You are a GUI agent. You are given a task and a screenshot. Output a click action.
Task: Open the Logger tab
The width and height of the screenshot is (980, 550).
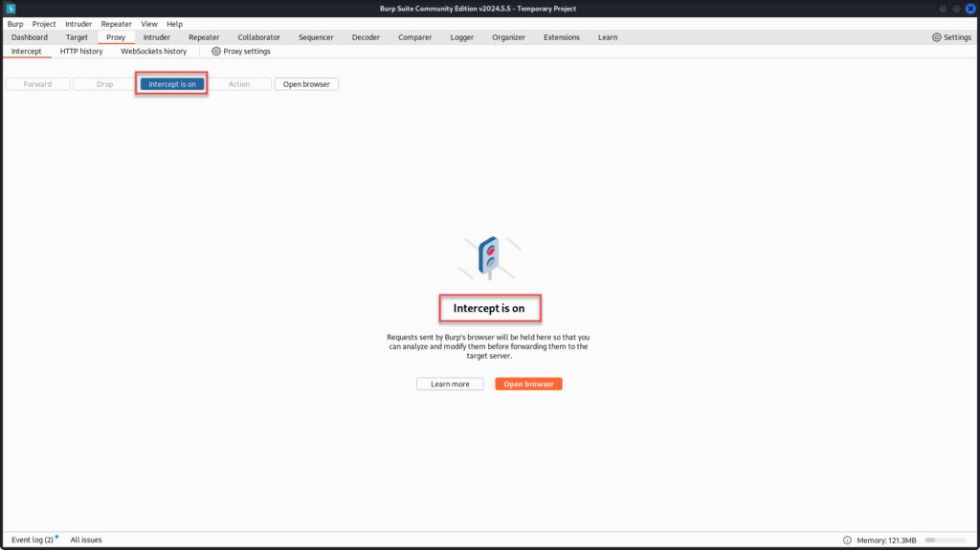tap(462, 37)
